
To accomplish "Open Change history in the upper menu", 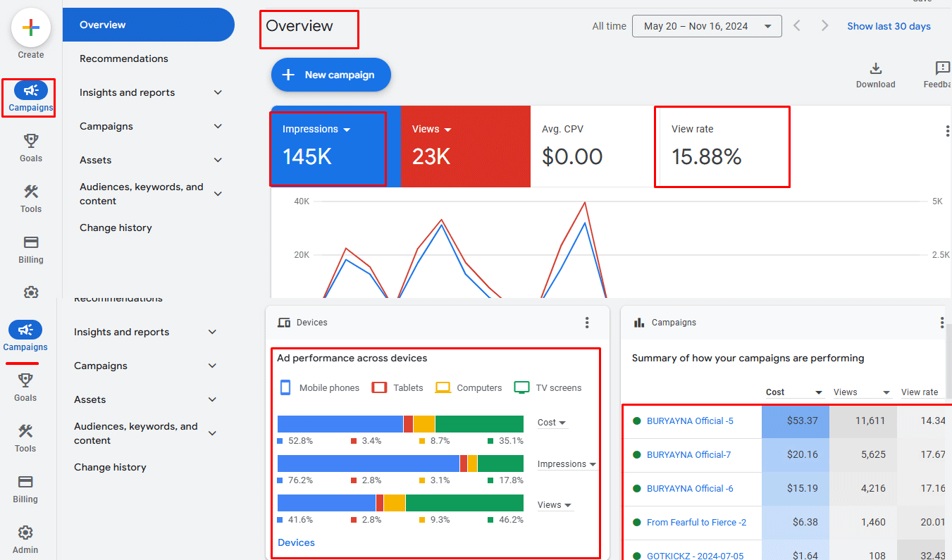I will coord(116,228).
